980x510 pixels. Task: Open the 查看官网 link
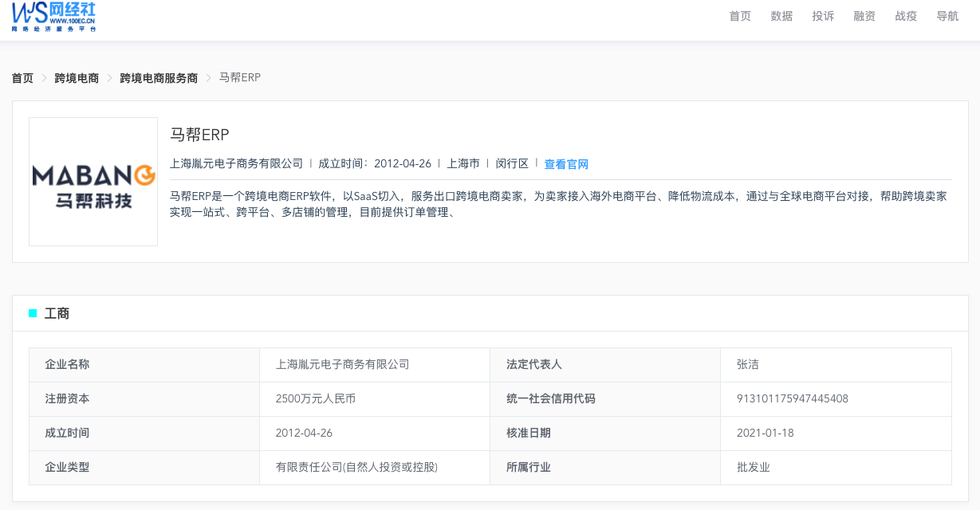coord(566,164)
